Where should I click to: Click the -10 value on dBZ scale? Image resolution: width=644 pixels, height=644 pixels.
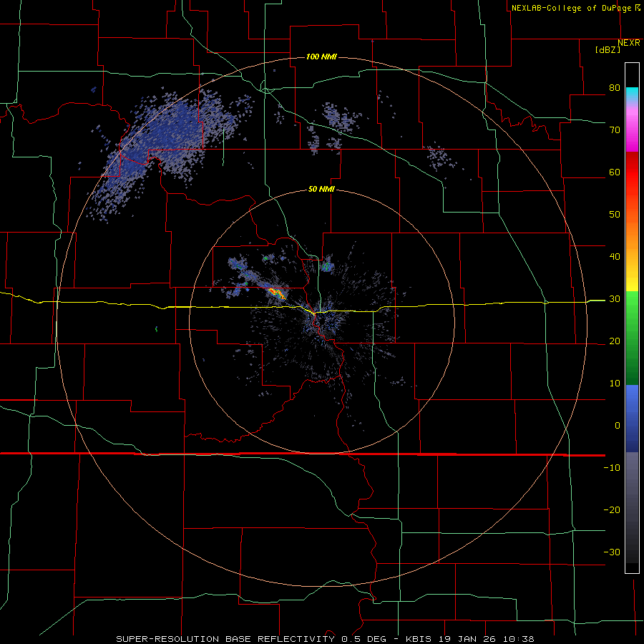[612, 468]
